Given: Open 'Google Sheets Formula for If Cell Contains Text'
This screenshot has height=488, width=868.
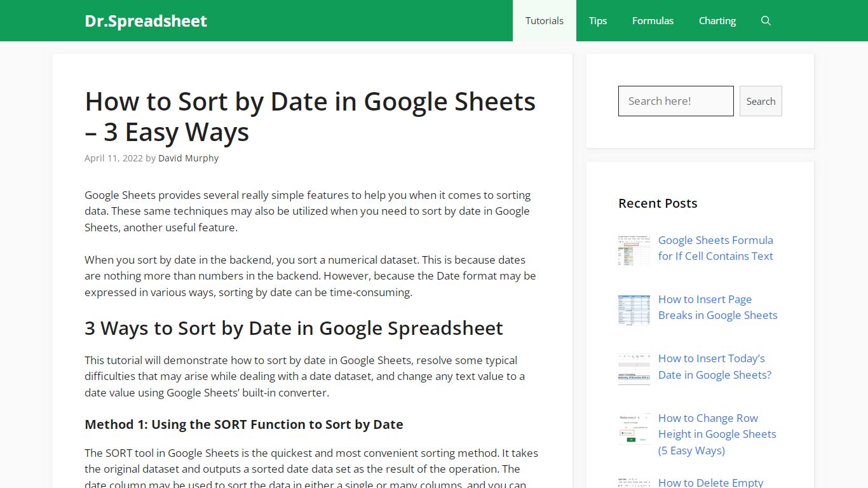Looking at the screenshot, I should click(715, 248).
